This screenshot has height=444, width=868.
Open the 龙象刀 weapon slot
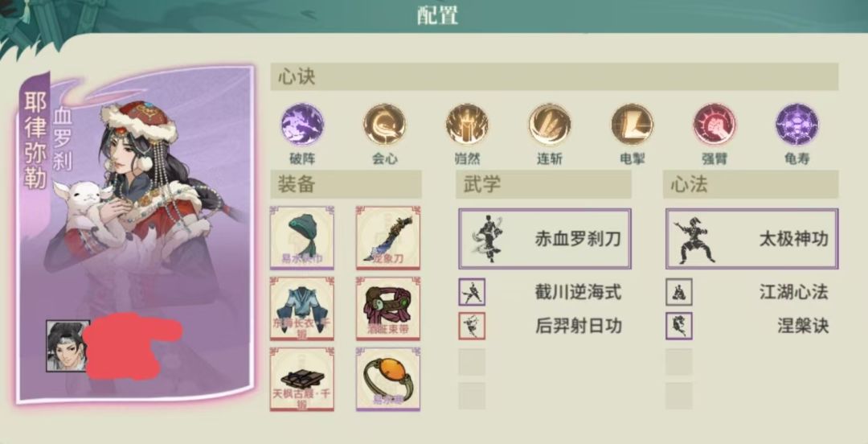pos(388,238)
